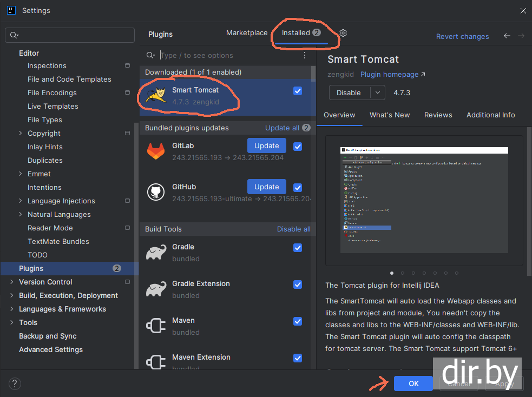This screenshot has height=397, width=532.
Task: Toggle the Maven plugin checkbox
Action: (x=298, y=321)
